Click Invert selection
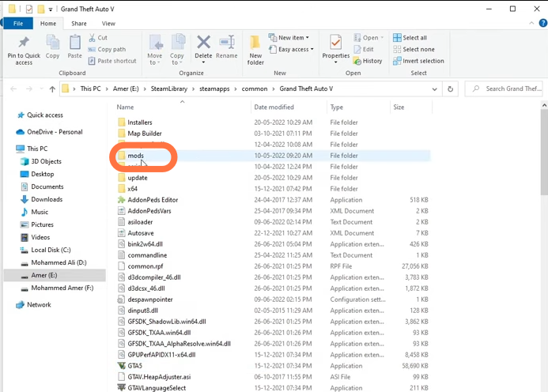This screenshot has height=392, width=548. [418, 61]
